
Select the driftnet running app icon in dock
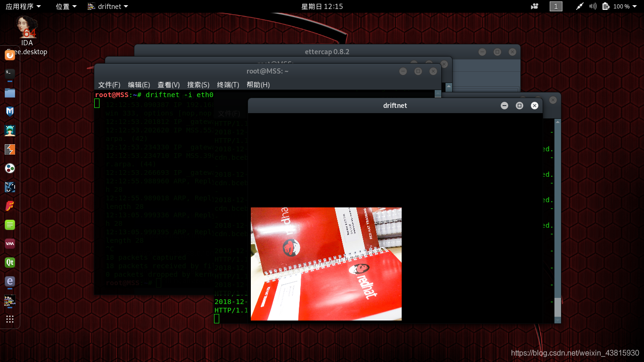[x=10, y=300]
